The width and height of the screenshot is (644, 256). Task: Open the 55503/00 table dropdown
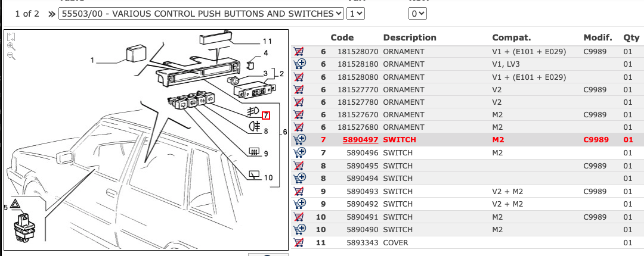pyautogui.click(x=202, y=13)
